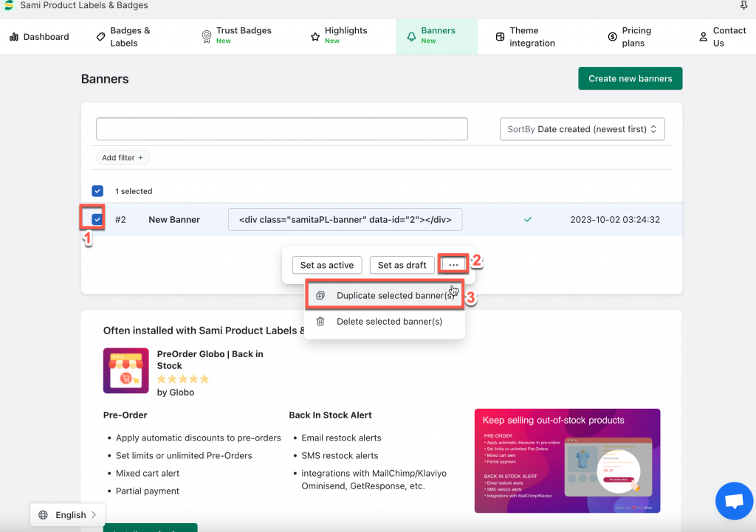
Task: Switch to the Trust Badges tab
Action: [237, 37]
